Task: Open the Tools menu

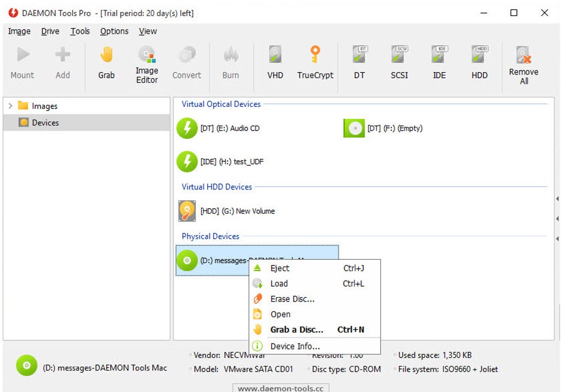Action: point(80,31)
